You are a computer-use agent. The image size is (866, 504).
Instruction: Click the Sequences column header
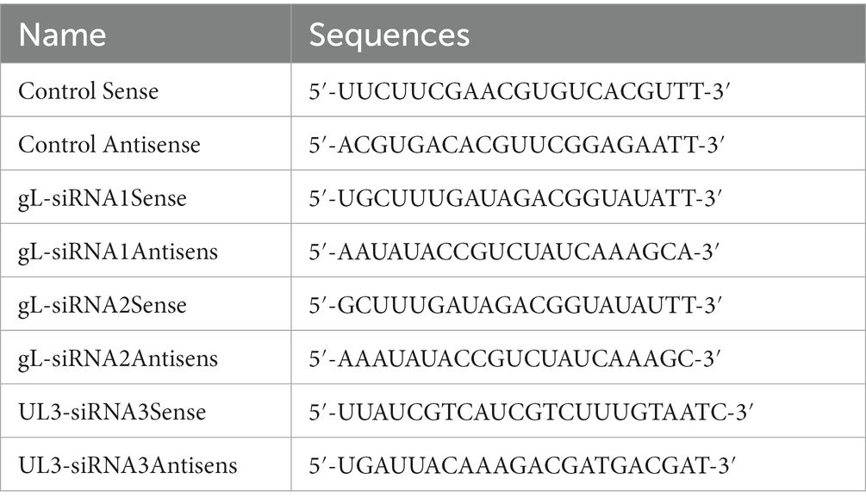pos(389,34)
